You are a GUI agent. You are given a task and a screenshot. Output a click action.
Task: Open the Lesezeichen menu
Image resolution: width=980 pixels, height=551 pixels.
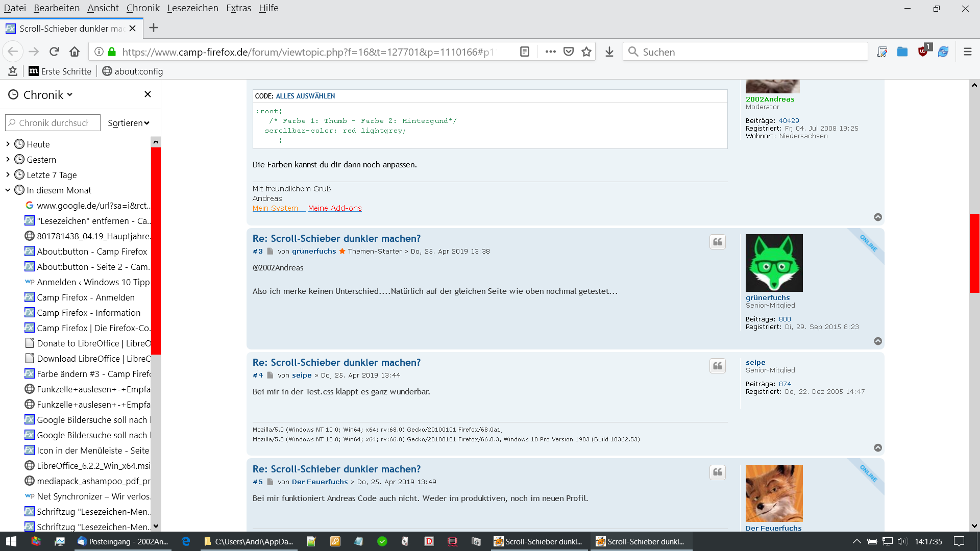point(192,8)
